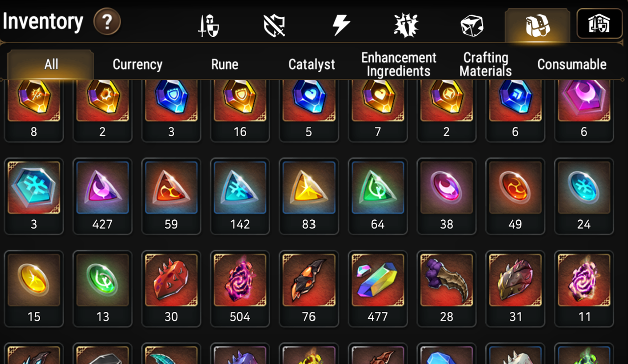Screen dimensions: 628x364
Task: Switch to the Currency tab
Action: click(137, 64)
